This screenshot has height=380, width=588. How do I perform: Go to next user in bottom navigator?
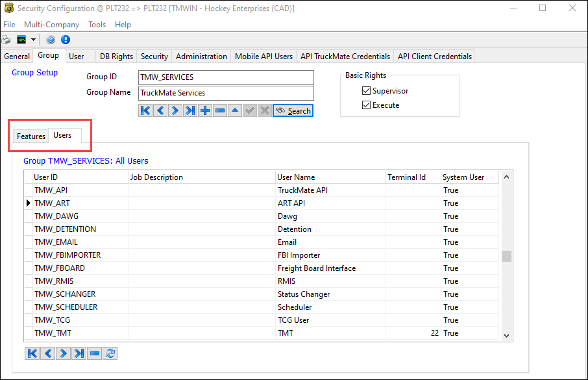tap(64, 353)
